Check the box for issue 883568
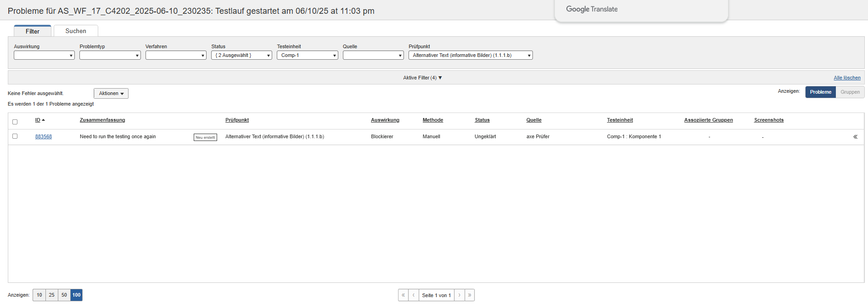 [15, 136]
